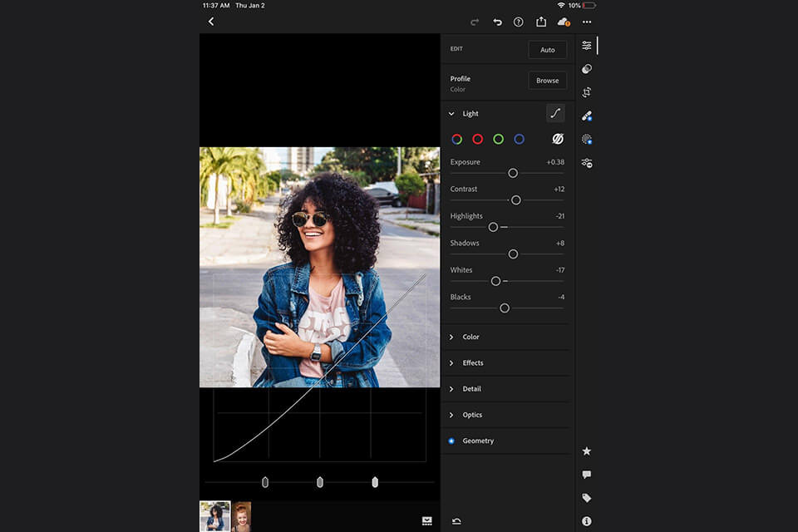
Task: Tap the Share icon in top toolbar
Action: (541, 22)
